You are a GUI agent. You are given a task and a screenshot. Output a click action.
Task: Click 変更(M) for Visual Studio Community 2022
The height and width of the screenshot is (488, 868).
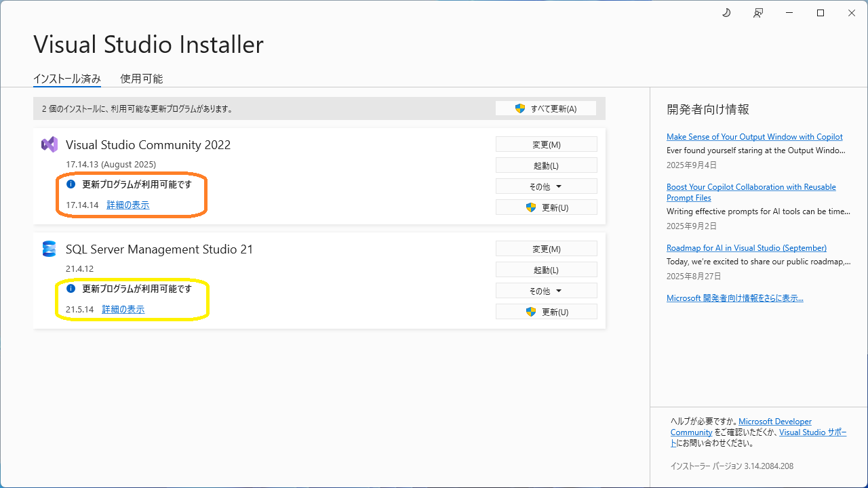547,144
